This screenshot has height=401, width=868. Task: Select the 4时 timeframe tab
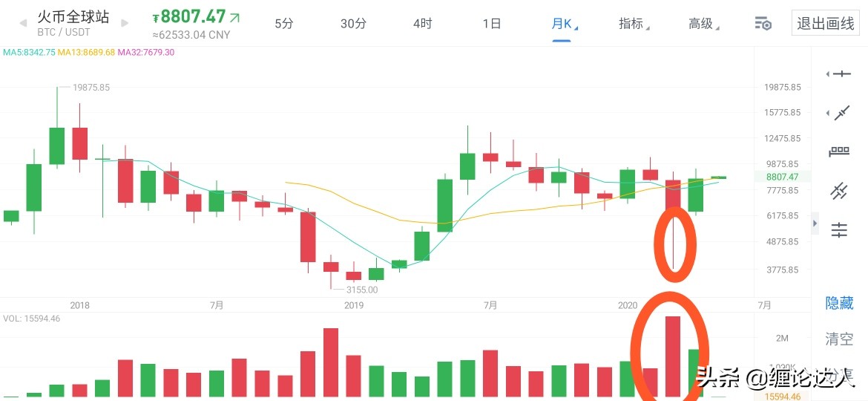422,24
